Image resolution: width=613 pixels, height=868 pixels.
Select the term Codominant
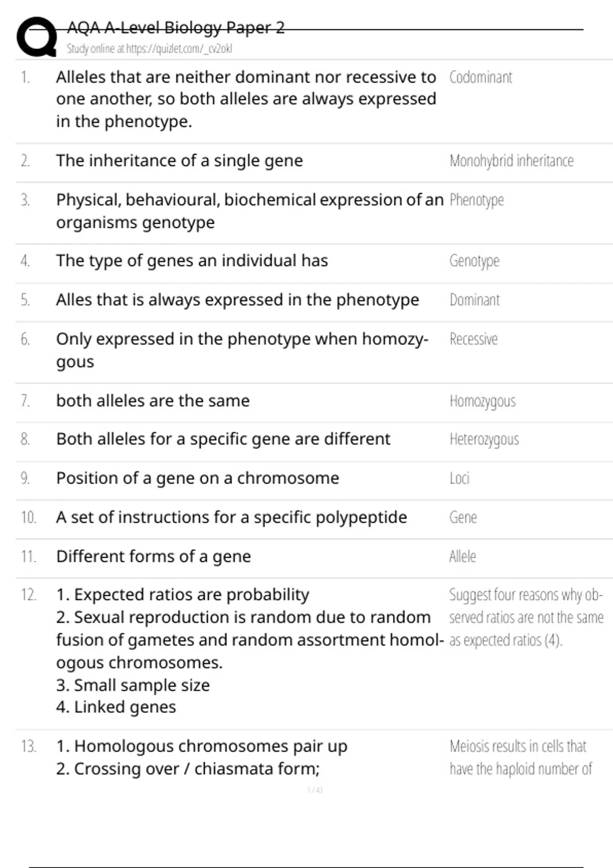(481, 78)
